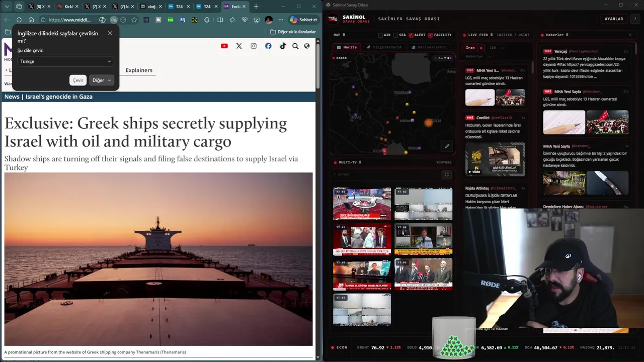The image size is (644, 362).
Task: Open split screen icon in Edge toolbar
Action: pos(220,20)
